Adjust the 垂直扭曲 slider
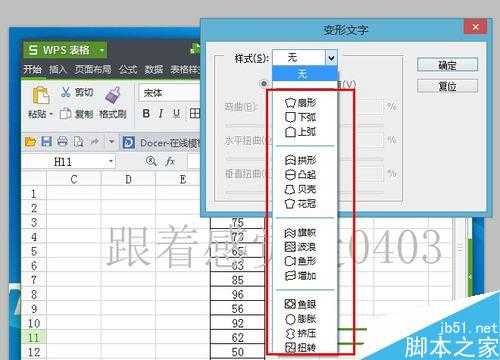This screenshot has width=500, height=360. [304, 192]
